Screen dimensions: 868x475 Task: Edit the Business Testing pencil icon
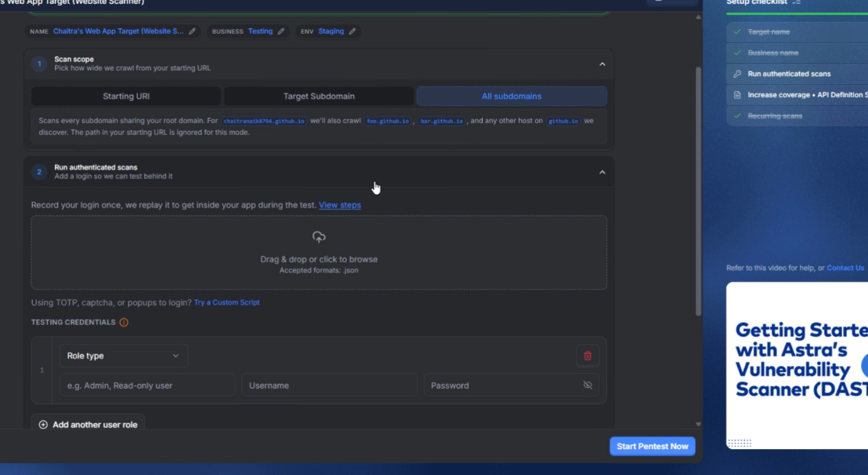coord(281,31)
